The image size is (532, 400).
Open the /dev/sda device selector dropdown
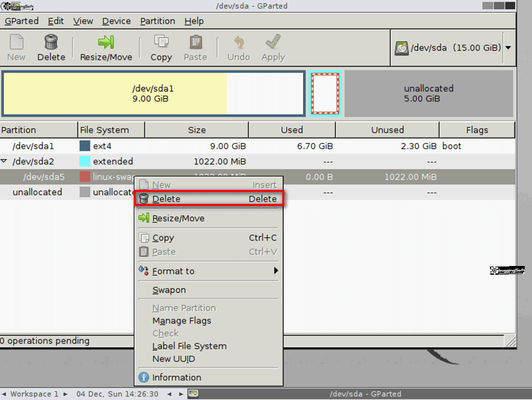point(508,48)
